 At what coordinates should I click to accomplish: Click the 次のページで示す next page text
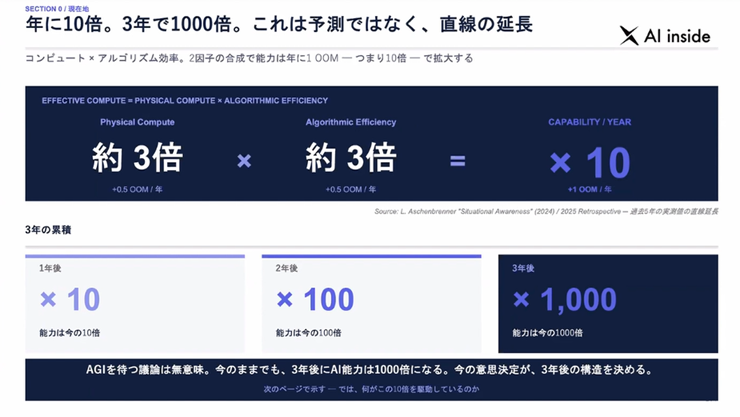pos(371,389)
